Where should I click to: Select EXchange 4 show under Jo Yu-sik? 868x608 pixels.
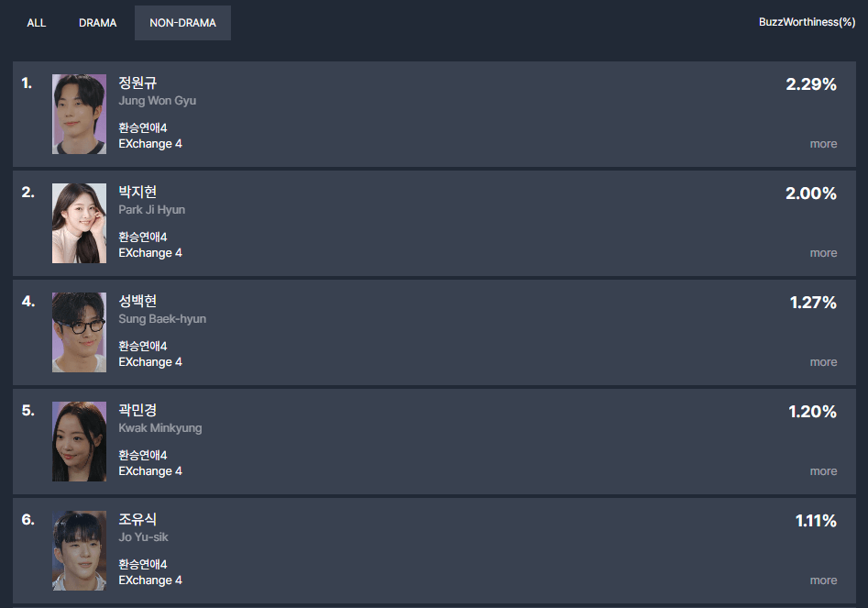150,580
